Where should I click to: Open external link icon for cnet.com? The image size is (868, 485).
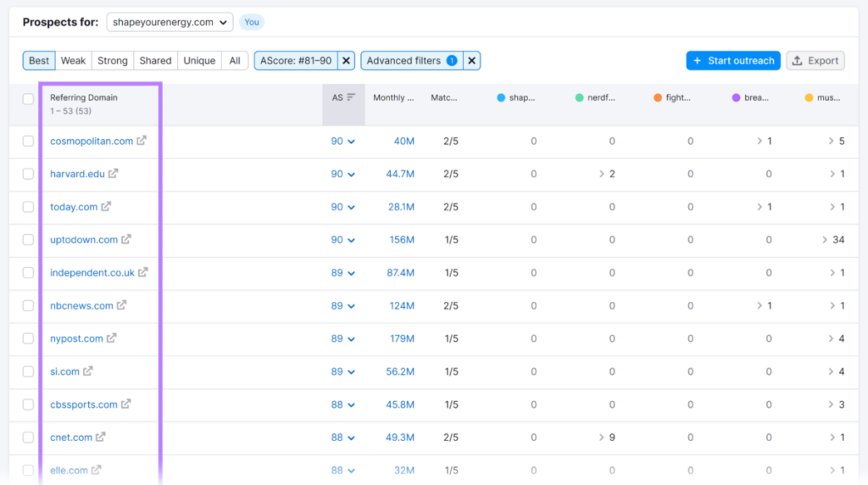coord(101,437)
